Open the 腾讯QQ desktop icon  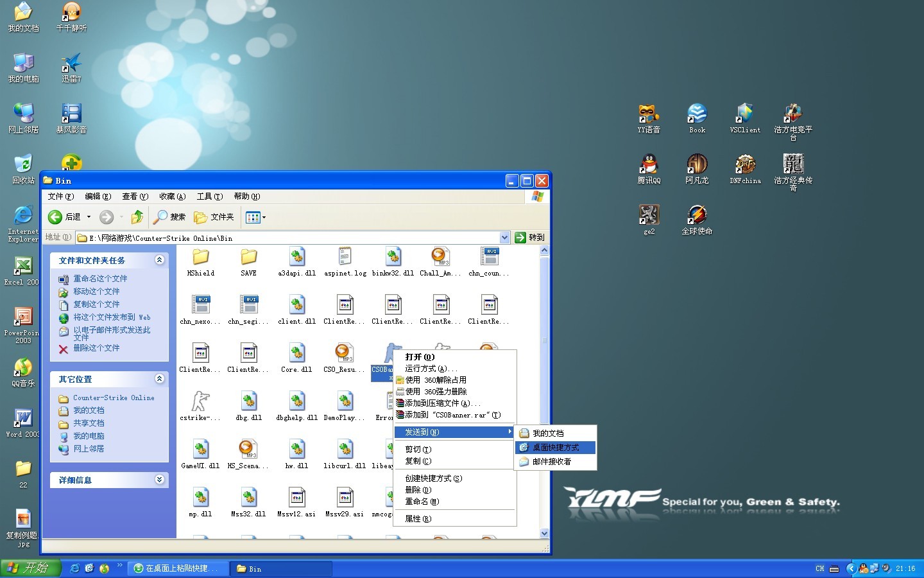pos(649,170)
